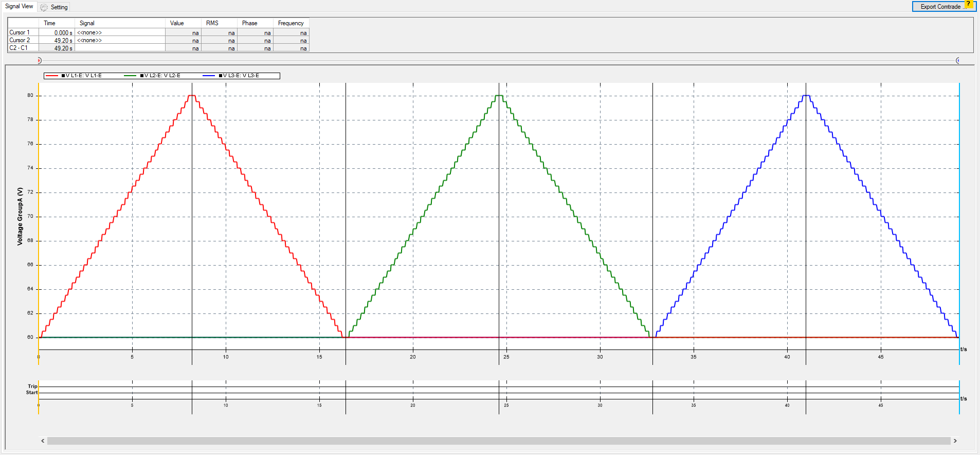Click the blue V L3-E legend line
Viewport: 980px width, 455px height.
point(209,76)
